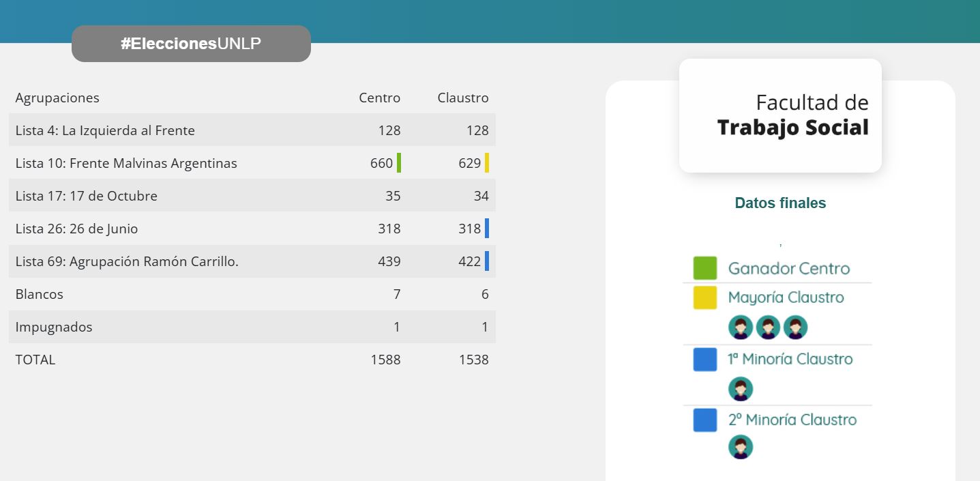Select the Claustro column header
Screen dimensions: 980x481
[x=463, y=98]
